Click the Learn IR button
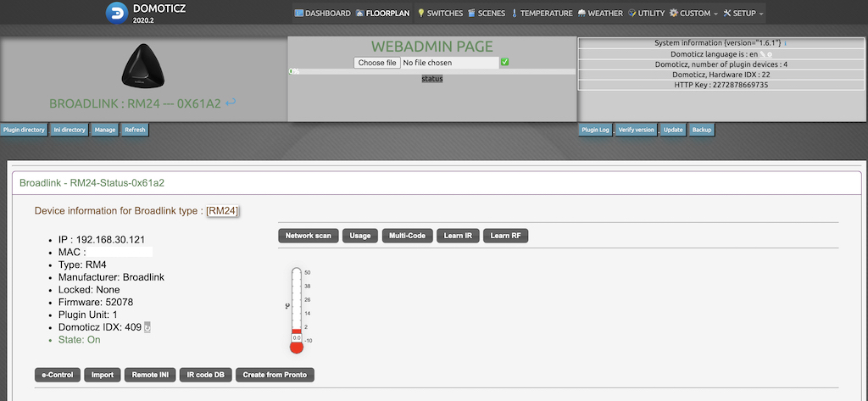 pos(458,236)
